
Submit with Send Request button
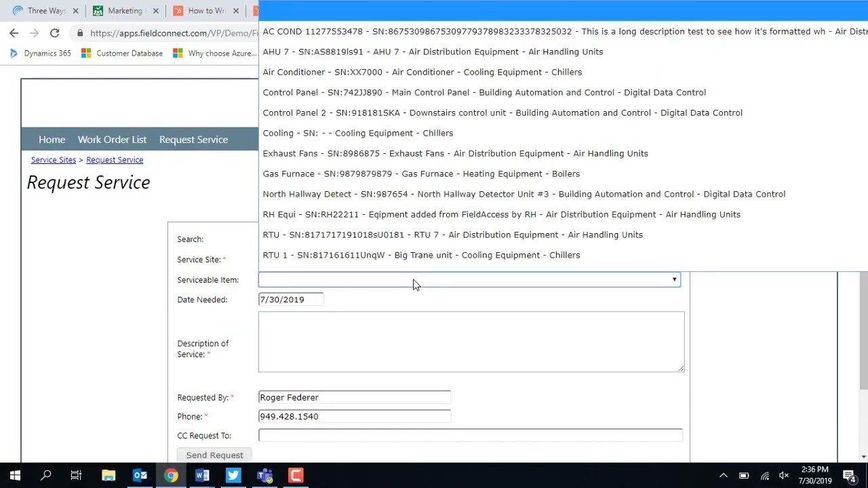pyautogui.click(x=214, y=455)
